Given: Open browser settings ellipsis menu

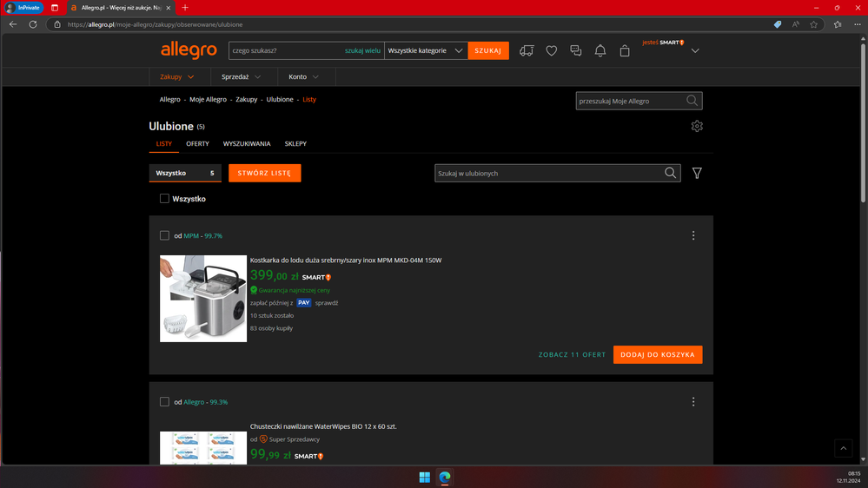Looking at the screenshot, I should coord(858,24).
